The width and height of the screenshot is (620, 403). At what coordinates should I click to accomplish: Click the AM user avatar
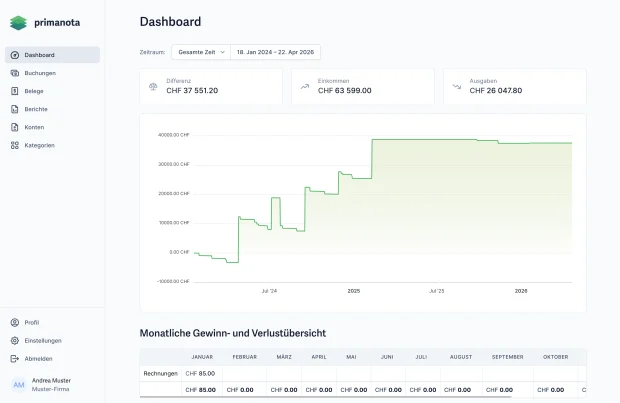(19, 385)
